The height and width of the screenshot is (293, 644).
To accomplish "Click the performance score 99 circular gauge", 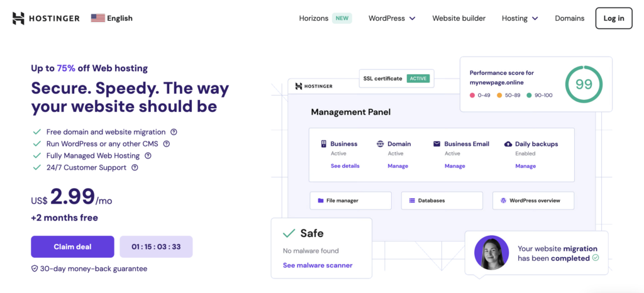I will coord(584,84).
